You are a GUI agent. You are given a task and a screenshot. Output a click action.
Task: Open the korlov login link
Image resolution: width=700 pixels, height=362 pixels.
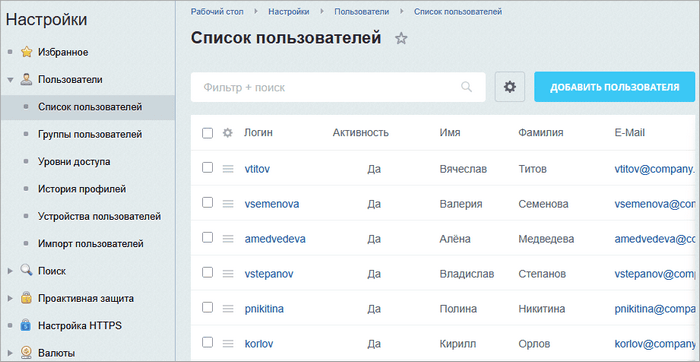click(x=259, y=344)
